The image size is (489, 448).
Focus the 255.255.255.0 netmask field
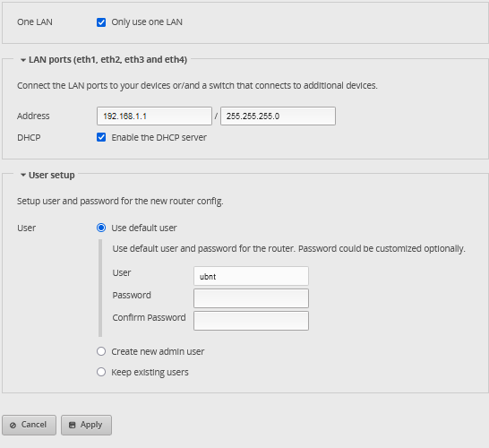(278, 116)
